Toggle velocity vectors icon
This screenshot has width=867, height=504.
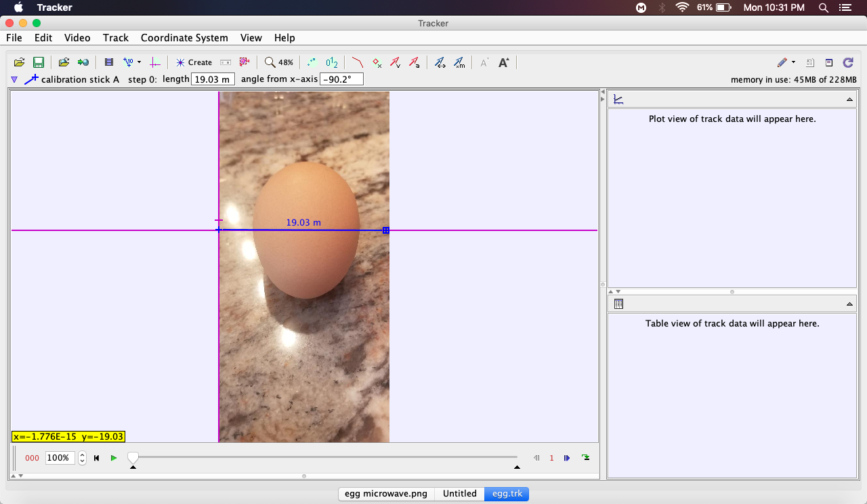396,62
